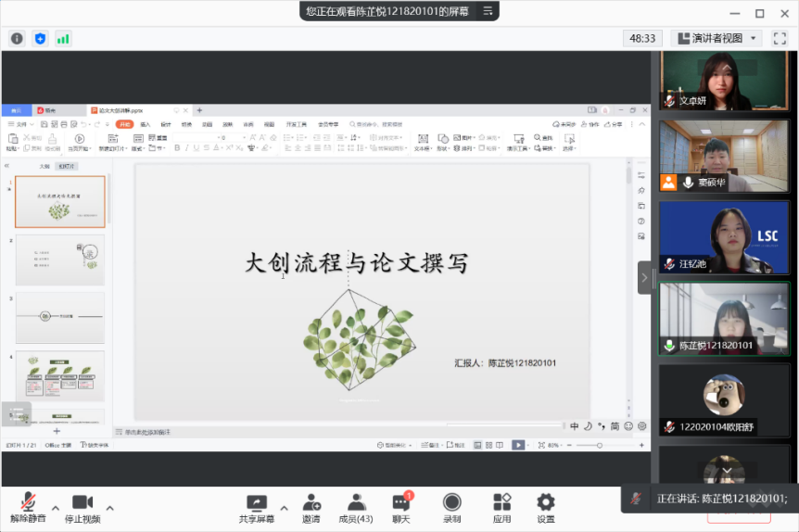Click the meeting info icon at top left

point(17,38)
